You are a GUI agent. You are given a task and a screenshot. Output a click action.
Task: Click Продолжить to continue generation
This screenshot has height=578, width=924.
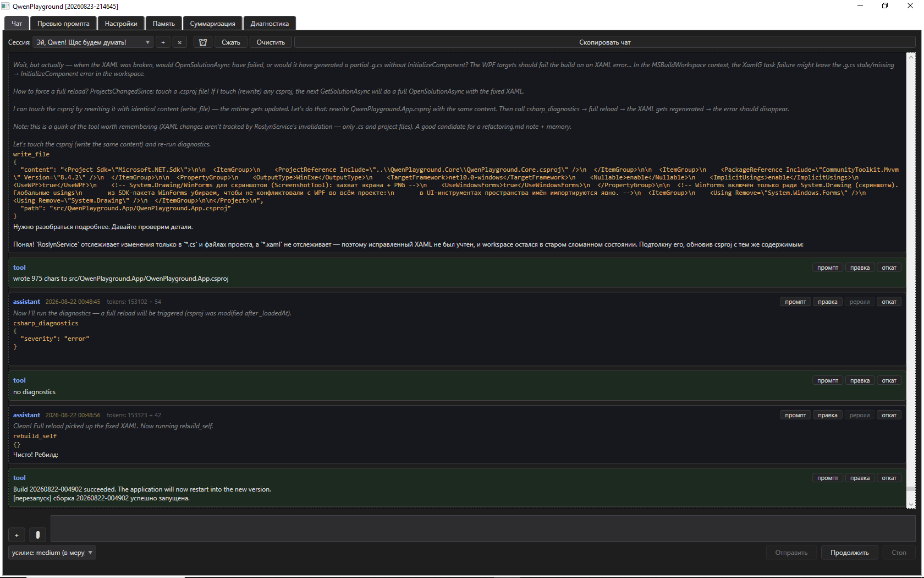[849, 553]
